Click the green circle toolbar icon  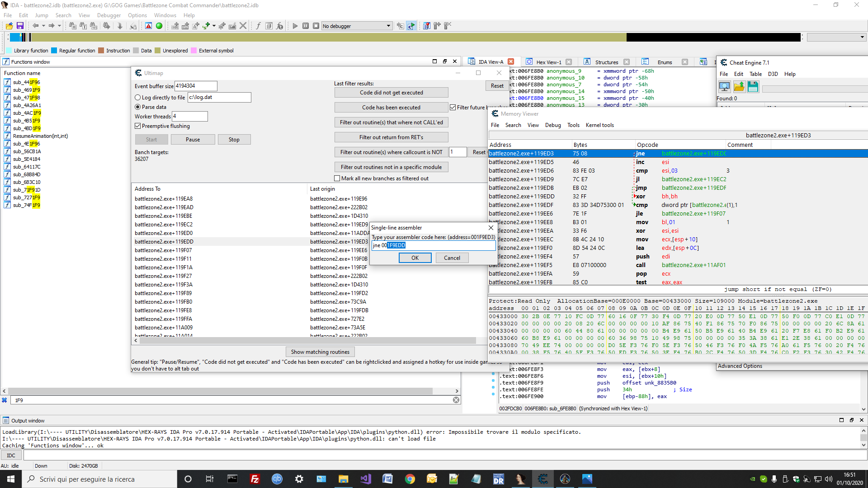[159, 26]
